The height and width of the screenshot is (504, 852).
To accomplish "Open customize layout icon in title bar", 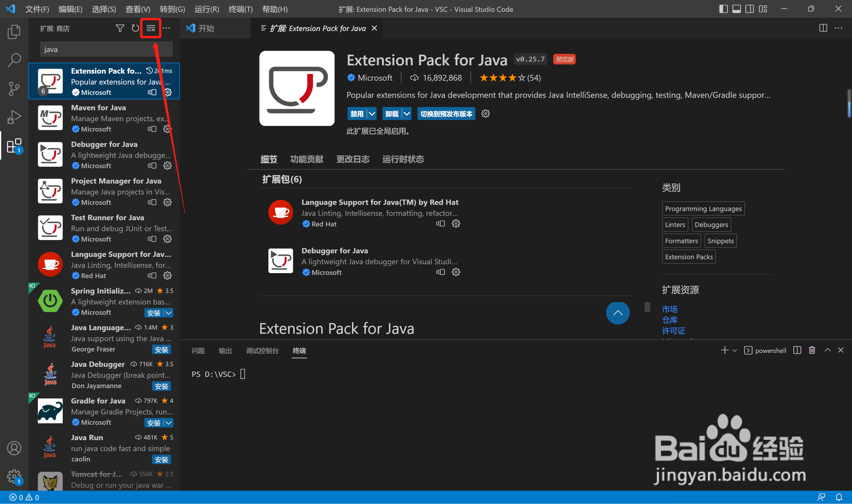I will pyautogui.click(x=763, y=9).
